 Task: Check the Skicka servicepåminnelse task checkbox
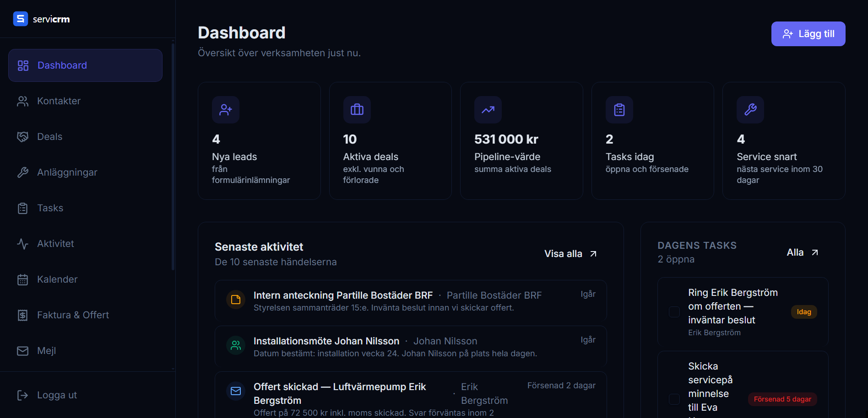click(x=674, y=399)
